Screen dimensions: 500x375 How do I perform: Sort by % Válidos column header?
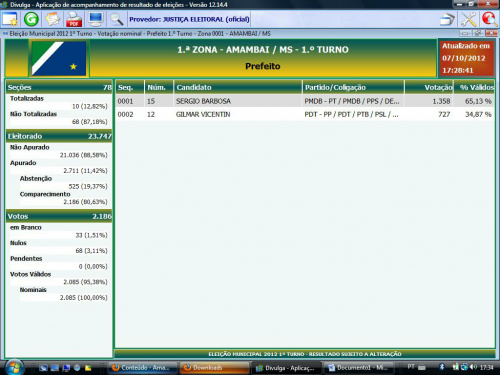[474, 87]
